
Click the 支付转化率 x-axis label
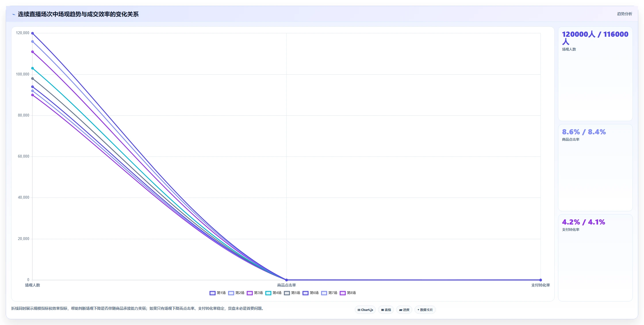(540, 285)
